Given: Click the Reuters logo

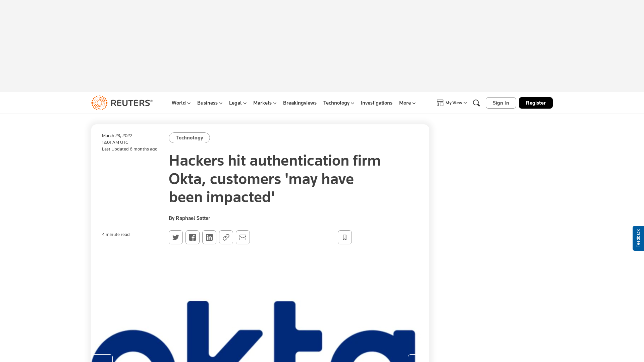Looking at the screenshot, I should point(122,103).
